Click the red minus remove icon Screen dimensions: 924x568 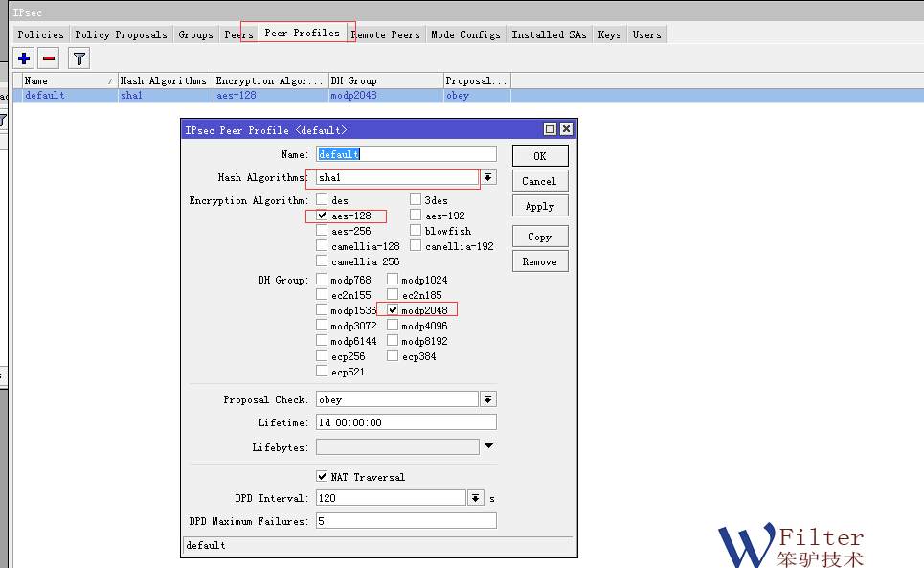click(49, 58)
